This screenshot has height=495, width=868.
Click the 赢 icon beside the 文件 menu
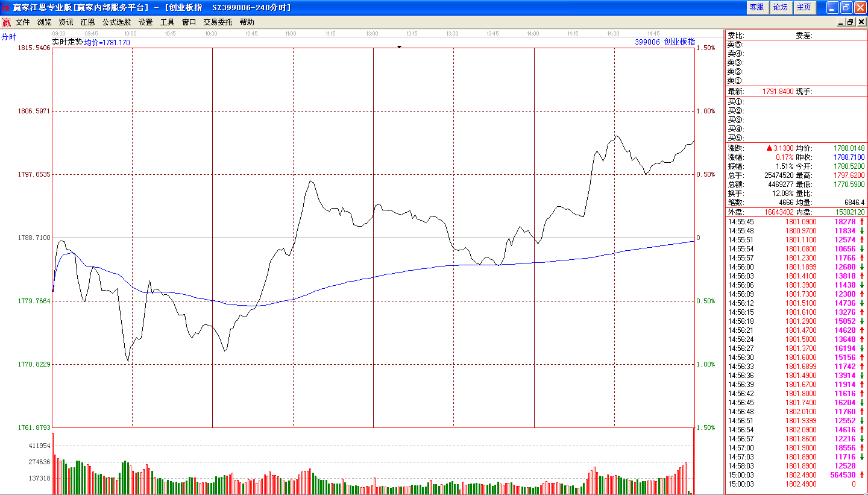pos(6,22)
